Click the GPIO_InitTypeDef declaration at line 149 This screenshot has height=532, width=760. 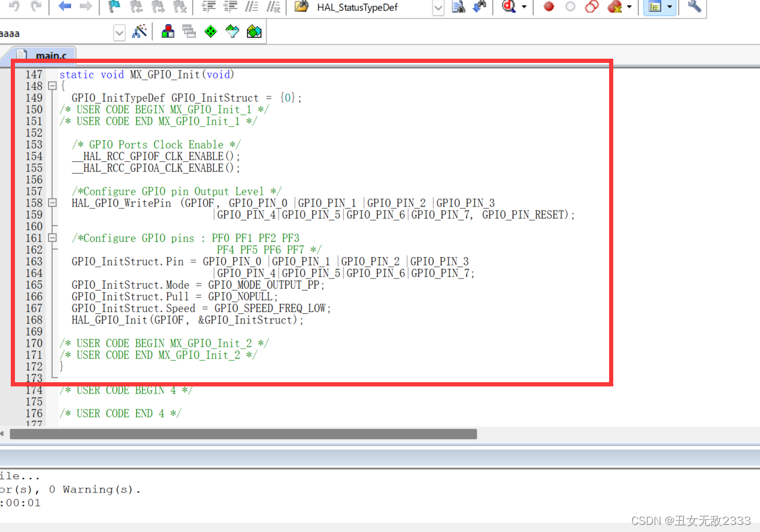pos(187,98)
